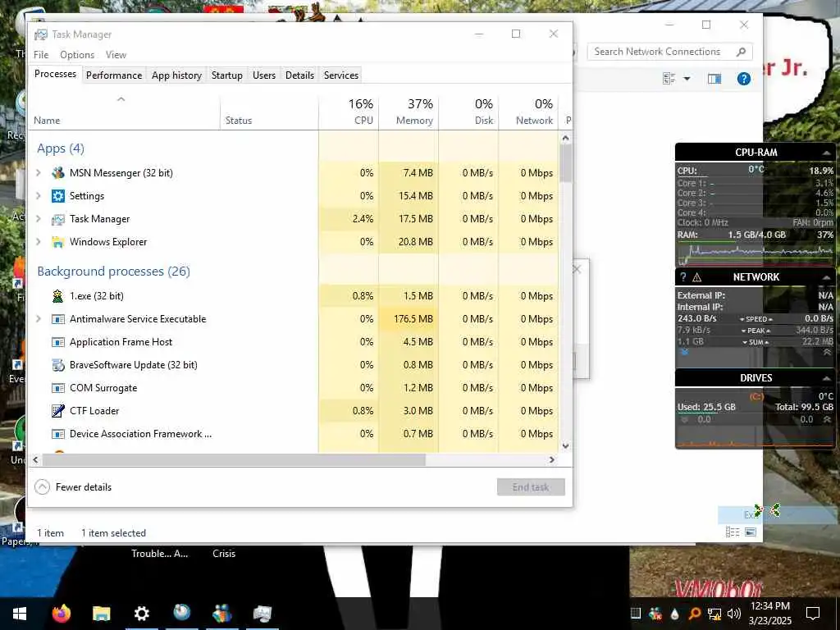Click the warning triangle in NETWORK gadget

coord(697,277)
